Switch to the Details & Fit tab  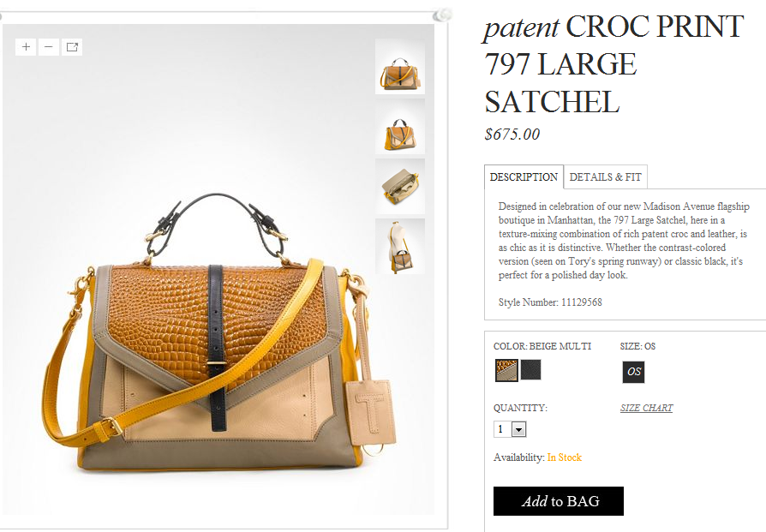click(x=605, y=176)
